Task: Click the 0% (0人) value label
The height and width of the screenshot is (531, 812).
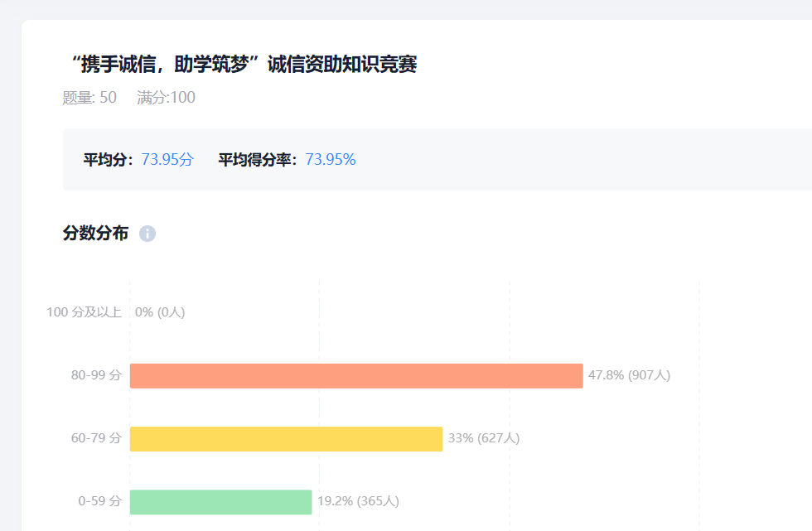Action: tap(160, 312)
